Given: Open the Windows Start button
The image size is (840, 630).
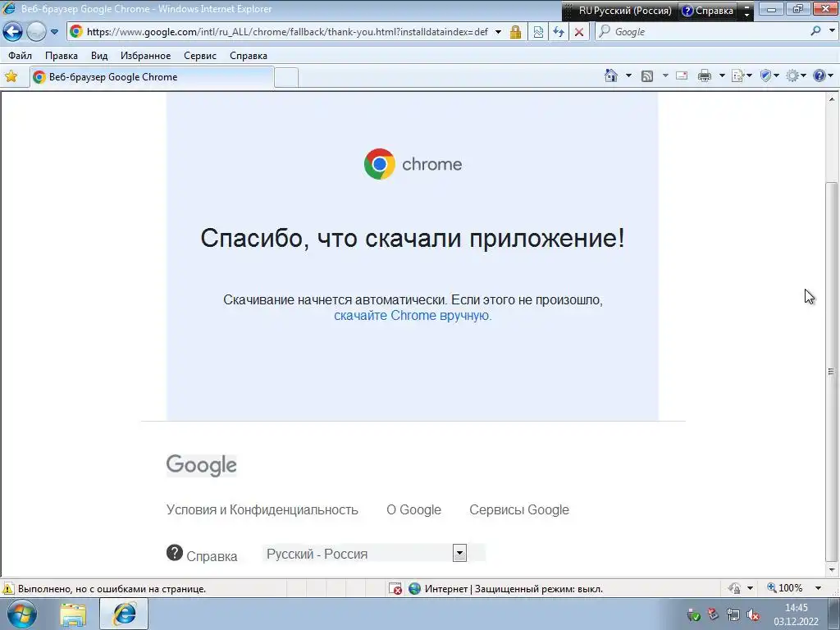Looking at the screenshot, I should [x=22, y=614].
